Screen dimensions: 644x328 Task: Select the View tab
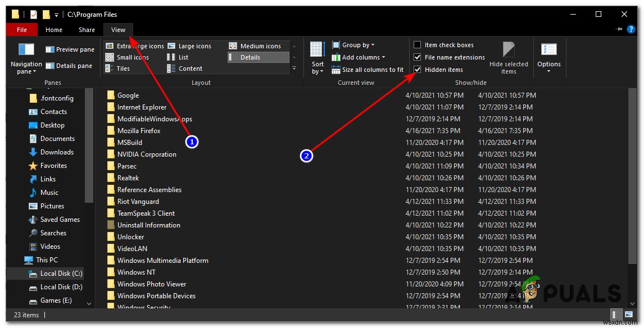[x=118, y=30]
